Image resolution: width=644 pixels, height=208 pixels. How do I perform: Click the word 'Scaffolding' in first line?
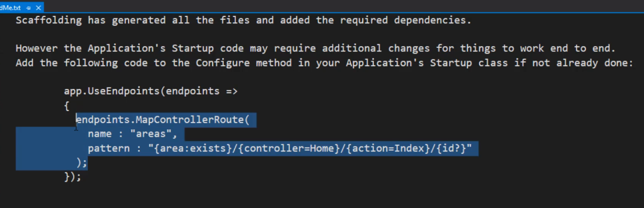pyautogui.click(x=49, y=20)
